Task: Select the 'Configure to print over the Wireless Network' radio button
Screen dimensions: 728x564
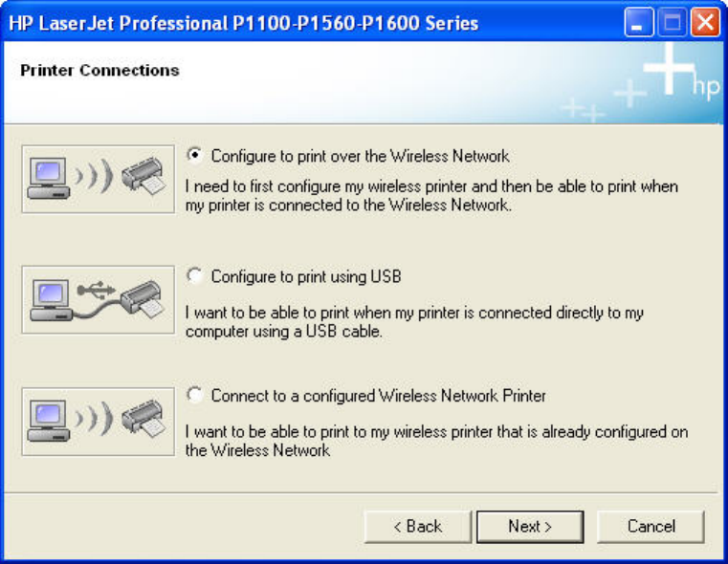Action: (194, 155)
